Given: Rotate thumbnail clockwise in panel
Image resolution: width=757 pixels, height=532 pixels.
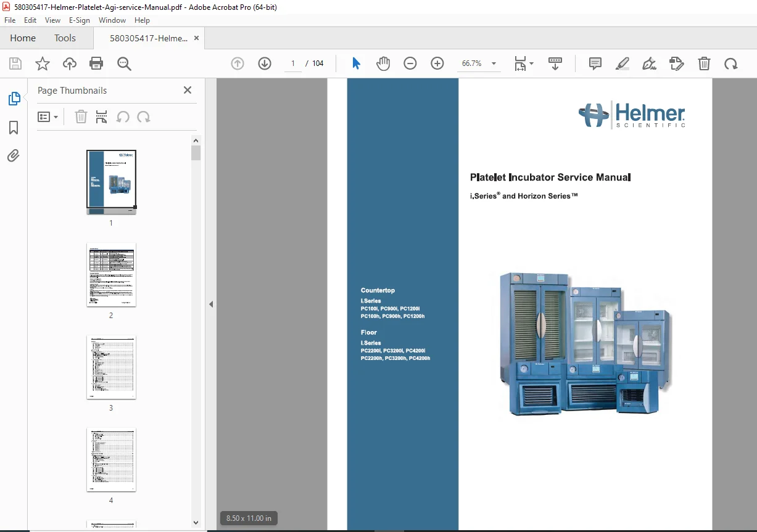Looking at the screenshot, I should tap(144, 117).
